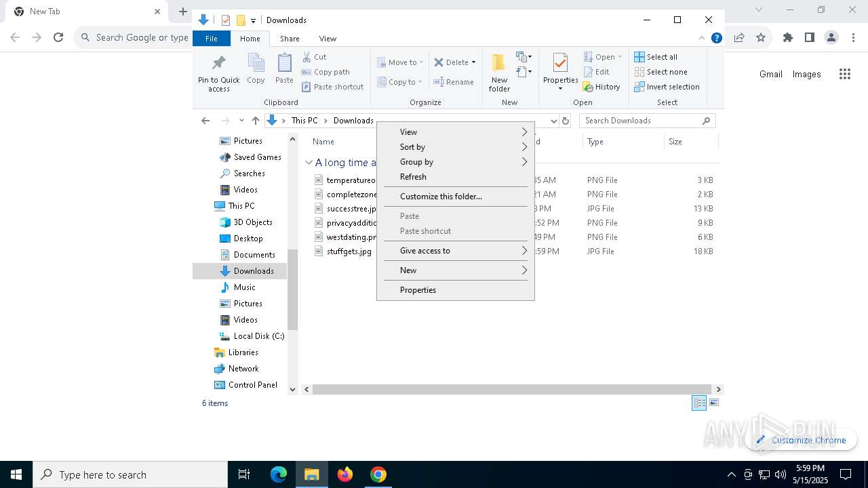868x488 pixels.
Task: Click Pin to Quick access icon
Action: click(218, 73)
